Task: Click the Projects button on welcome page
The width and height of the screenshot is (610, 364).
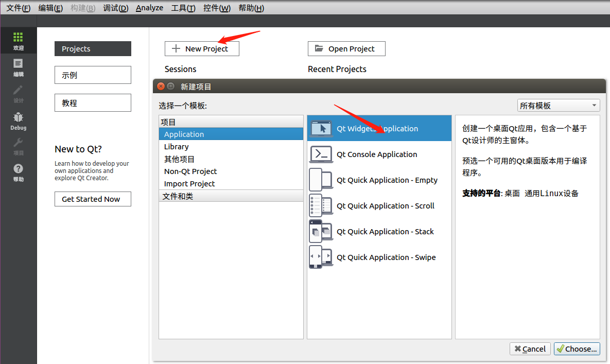Action: point(93,48)
